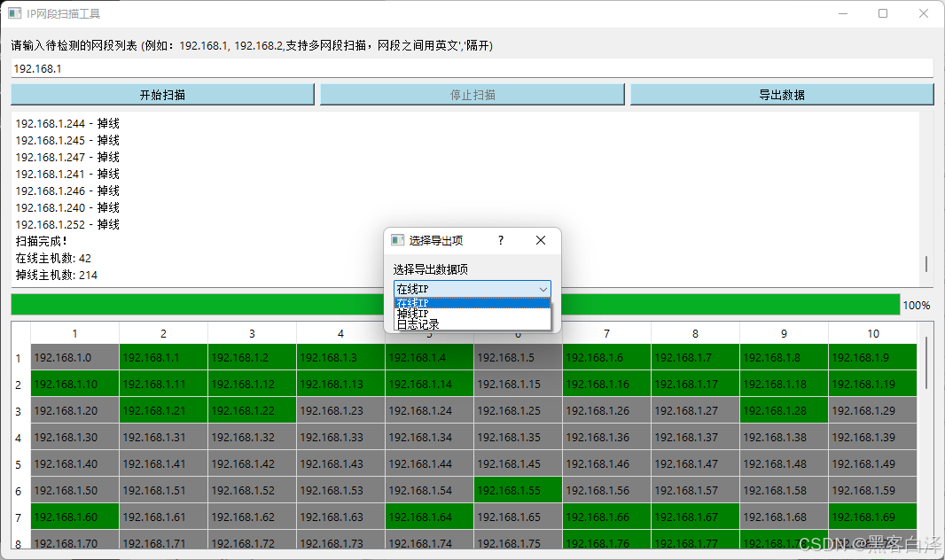Click the IP网段扫描工具 window title icon
Image resolution: width=945 pixels, height=560 pixels.
pos(15,13)
